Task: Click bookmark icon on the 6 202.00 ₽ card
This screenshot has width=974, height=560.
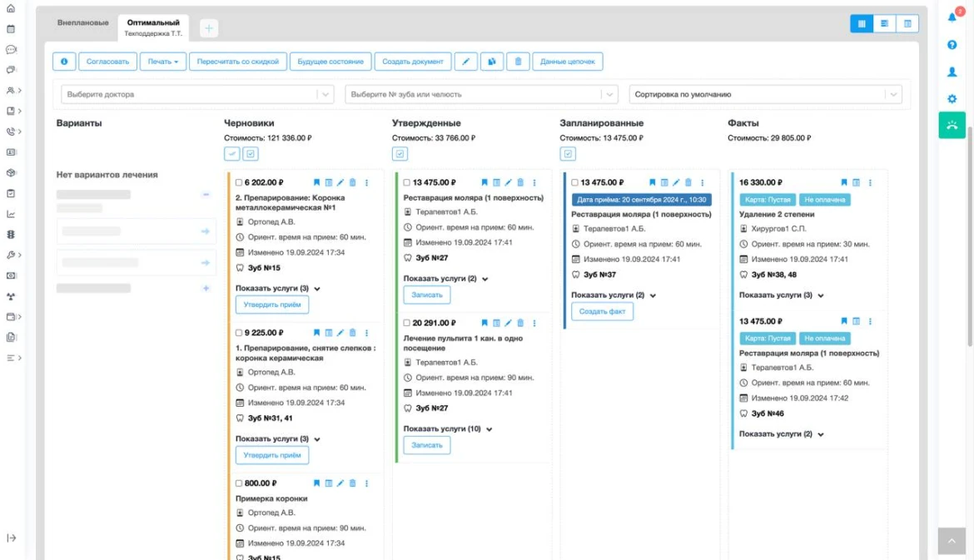Action: [316, 182]
